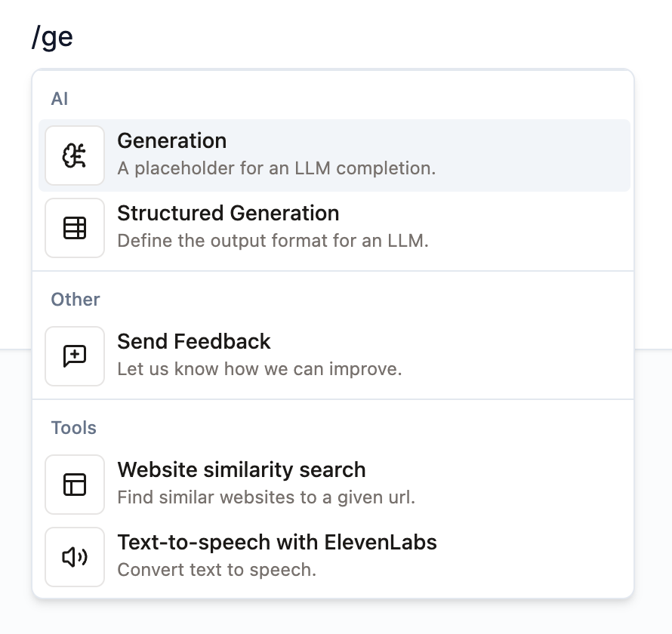Viewport: 672px width, 634px height.
Task: Select Text-to-speech with ElevenLabs
Action: coord(277,543)
